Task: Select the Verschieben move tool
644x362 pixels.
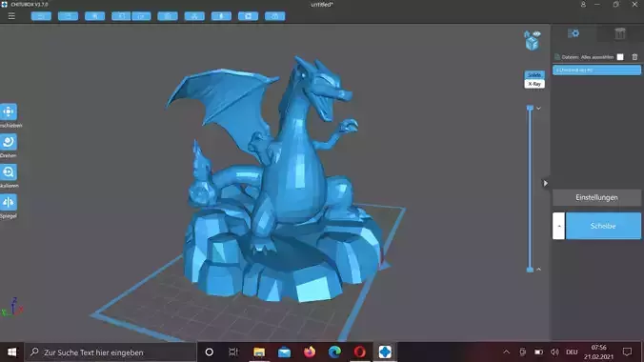Action: [x=9, y=111]
